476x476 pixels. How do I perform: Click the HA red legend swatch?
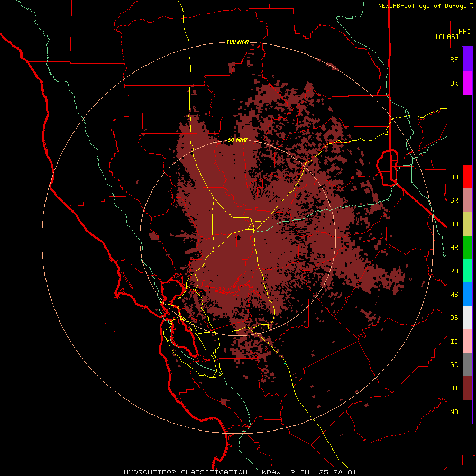[467, 177]
